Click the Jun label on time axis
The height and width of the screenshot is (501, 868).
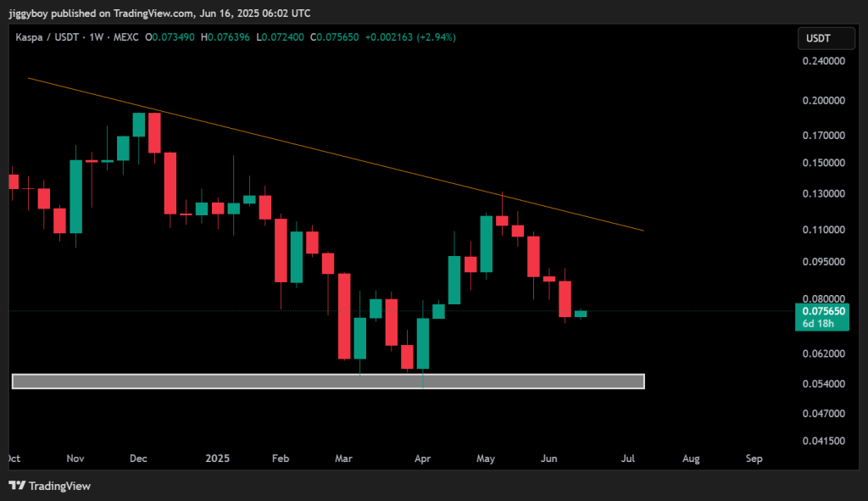[x=548, y=459]
